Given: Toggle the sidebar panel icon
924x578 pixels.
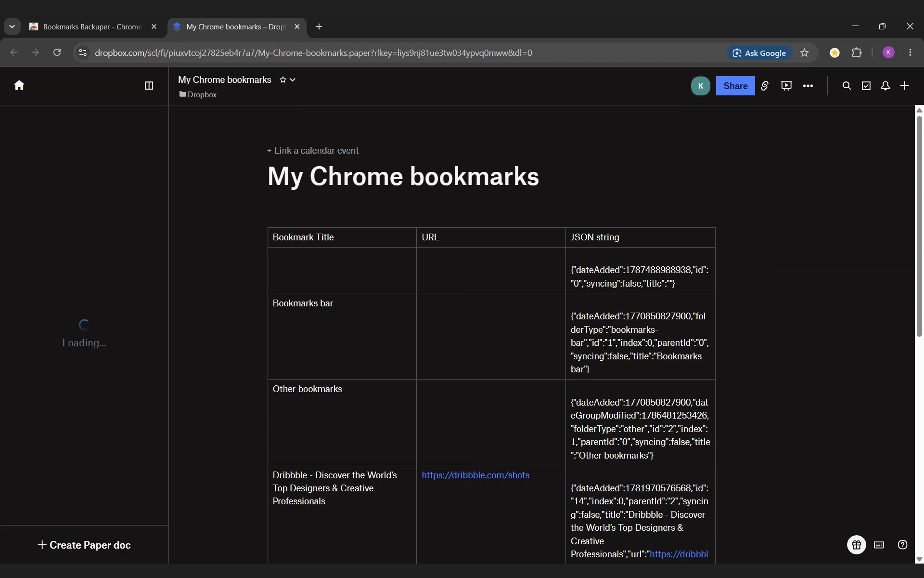Looking at the screenshot, I should click(149, 86).
